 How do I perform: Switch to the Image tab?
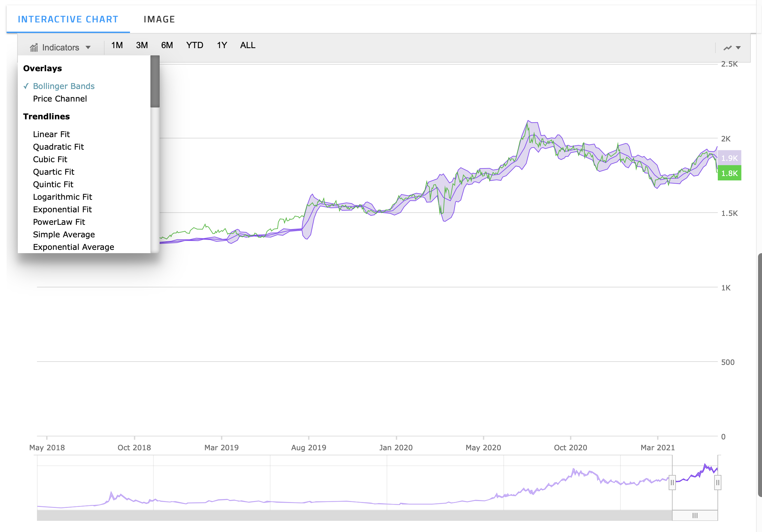159,19
